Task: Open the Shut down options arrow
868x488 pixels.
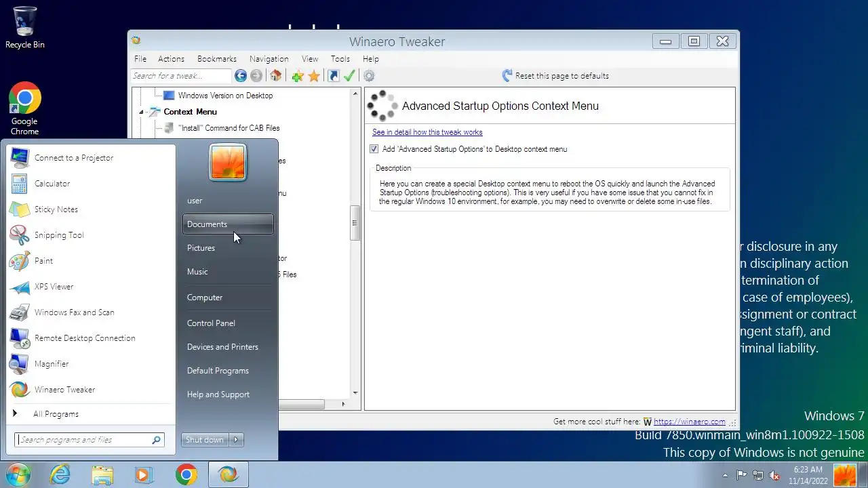Action: (x=236, y=440)
